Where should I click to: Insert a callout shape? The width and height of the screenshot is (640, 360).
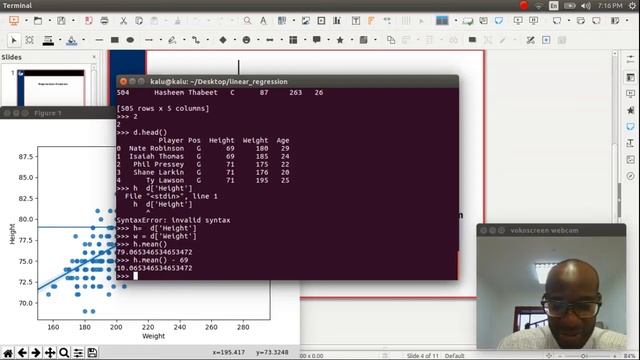(316, 40)
